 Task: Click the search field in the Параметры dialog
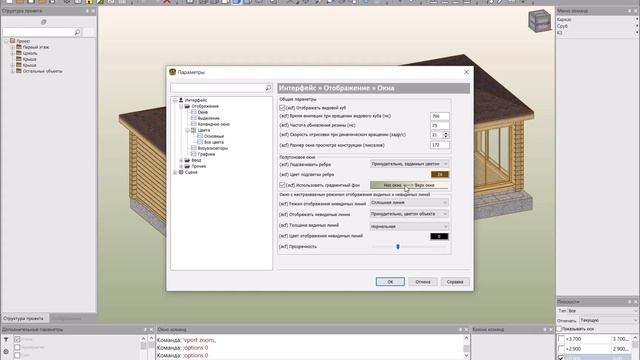(218, 88)
